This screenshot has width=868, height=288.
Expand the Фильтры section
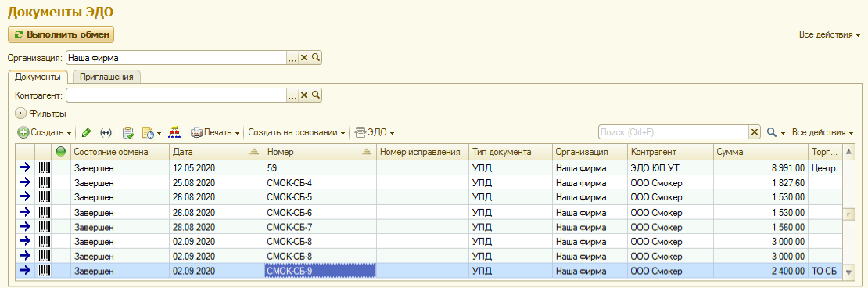click(41, 113)
